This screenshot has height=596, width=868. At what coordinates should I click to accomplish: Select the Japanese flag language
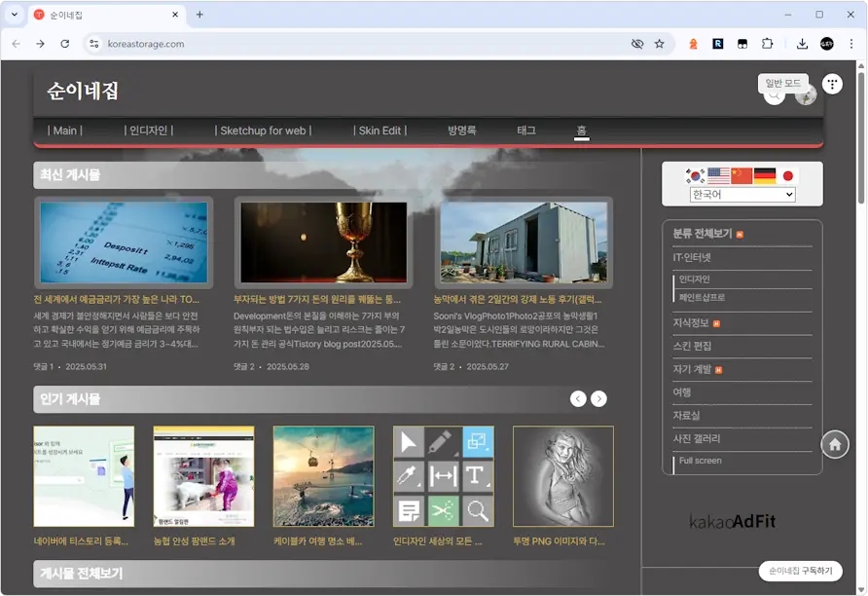[788, 176]
